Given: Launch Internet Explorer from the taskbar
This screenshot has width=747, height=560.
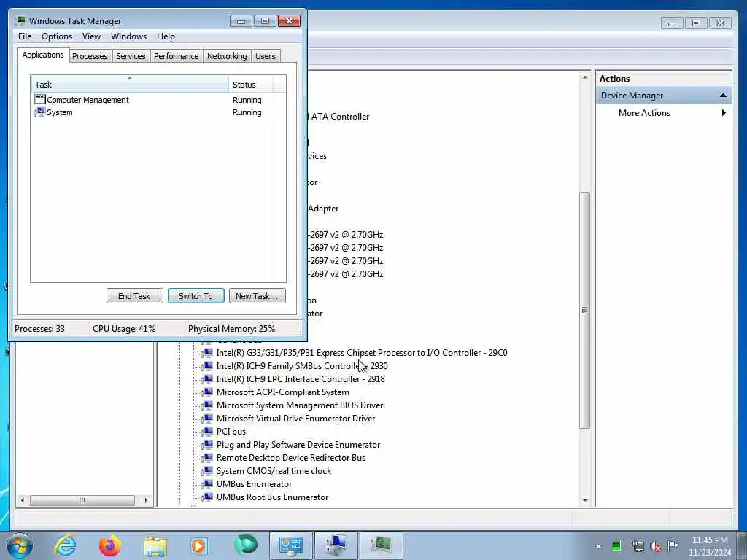Looking at the screenshot, I should point(65,545).
